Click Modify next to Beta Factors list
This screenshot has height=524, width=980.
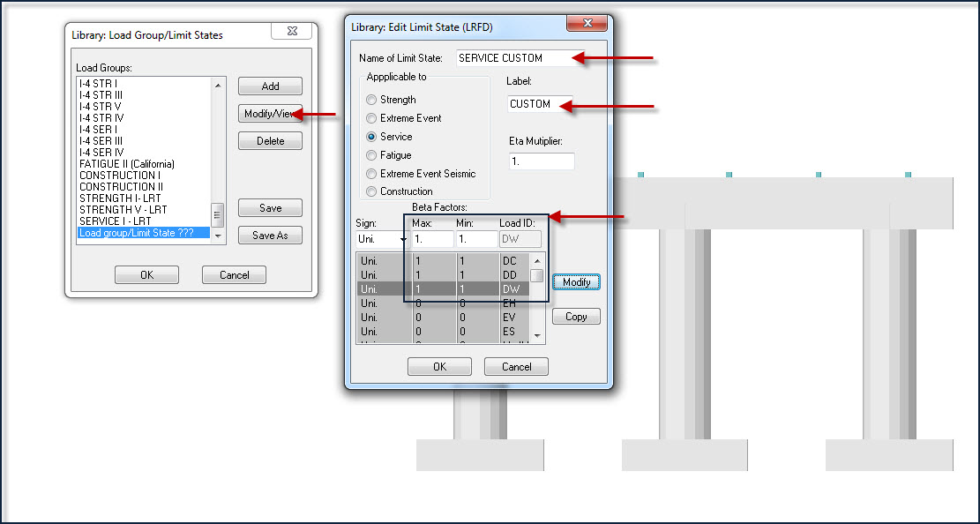click(576, 282)
